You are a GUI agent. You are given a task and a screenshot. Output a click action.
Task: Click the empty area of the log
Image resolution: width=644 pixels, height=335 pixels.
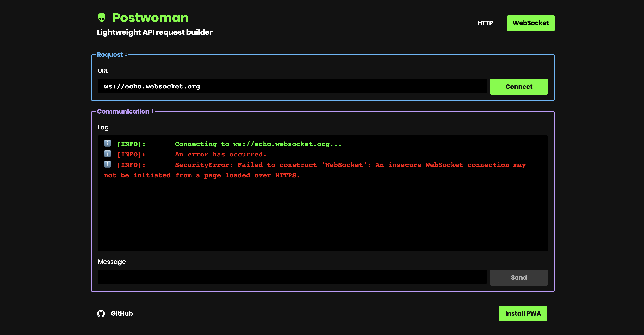(x=323, y=215)
